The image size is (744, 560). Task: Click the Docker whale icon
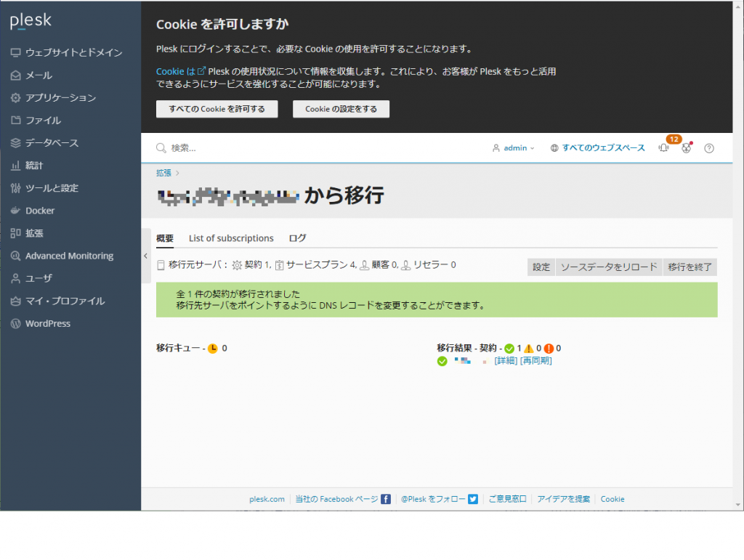pyautogui.click(x=16, y=211)
